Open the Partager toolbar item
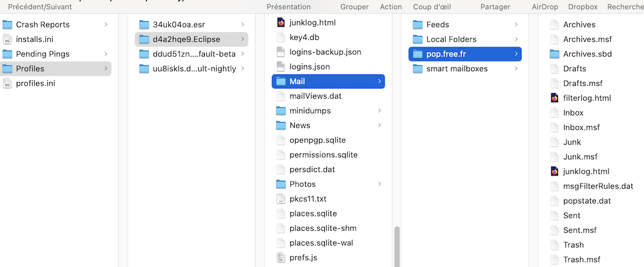Screen dimensions: 644x267 495,7
